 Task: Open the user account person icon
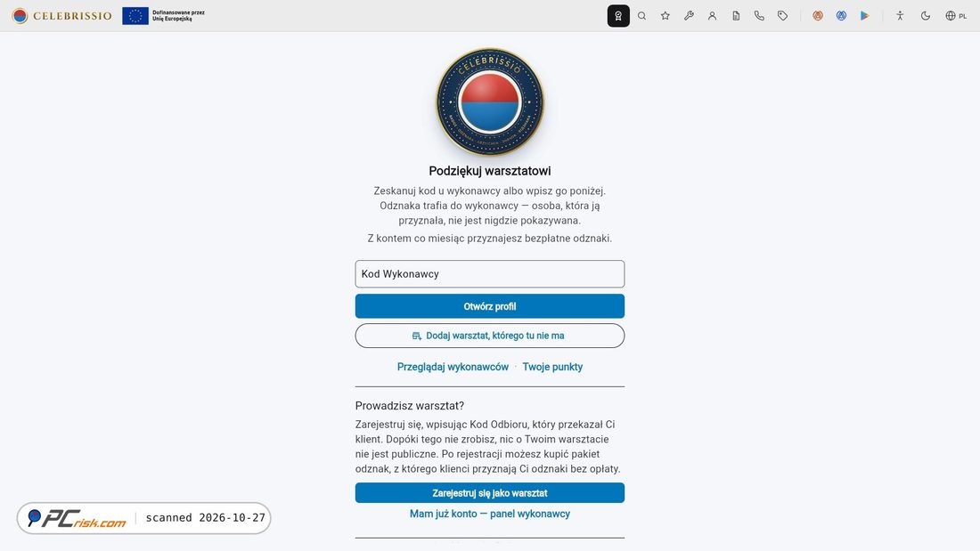[x=712, y=16]
